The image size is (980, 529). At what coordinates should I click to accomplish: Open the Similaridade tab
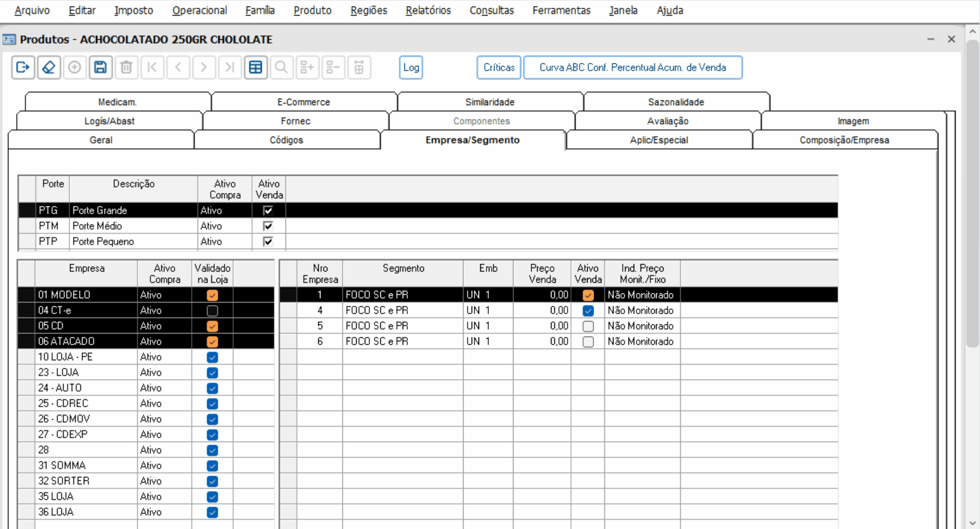click(490, 102)
